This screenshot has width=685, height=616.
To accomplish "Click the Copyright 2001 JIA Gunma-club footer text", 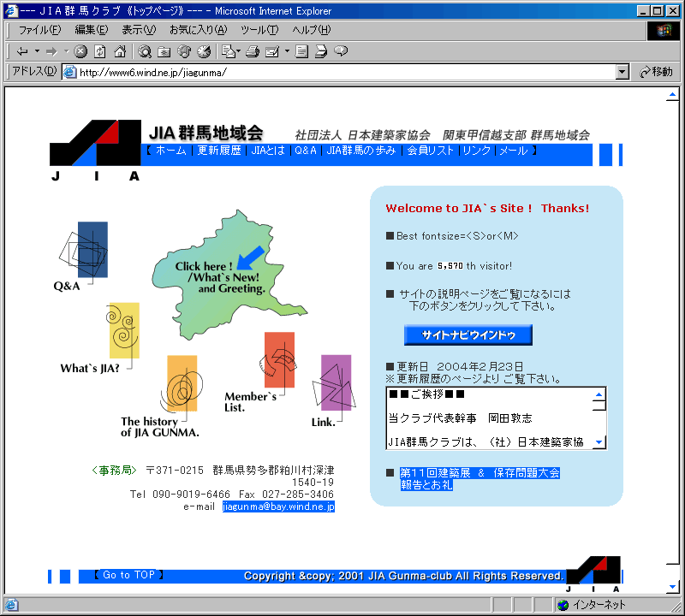I will click(403, 576).
